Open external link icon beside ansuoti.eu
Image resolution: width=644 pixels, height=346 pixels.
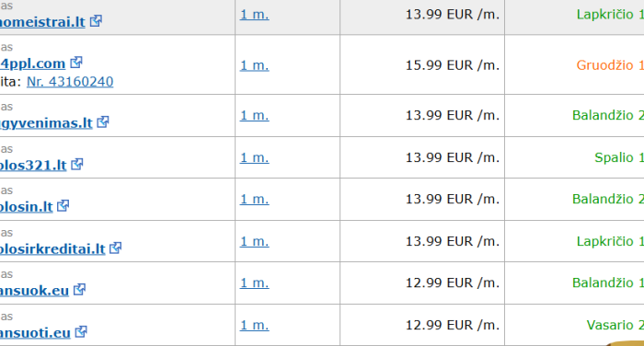81,331
